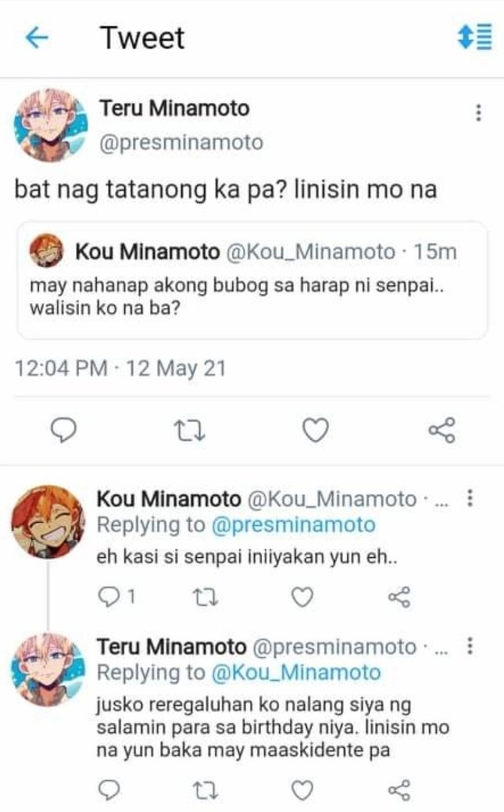The height and width of the screenshot is (812, 504).
Task: Share the main tweet
Action: pyautogui.click(x=441, y=430)
